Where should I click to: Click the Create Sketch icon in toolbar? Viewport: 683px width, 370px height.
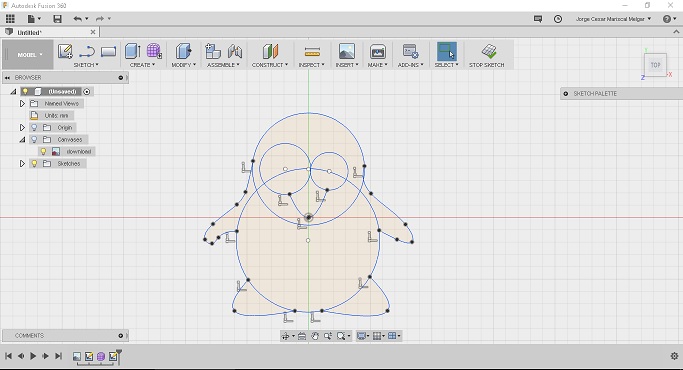point(65,51)
